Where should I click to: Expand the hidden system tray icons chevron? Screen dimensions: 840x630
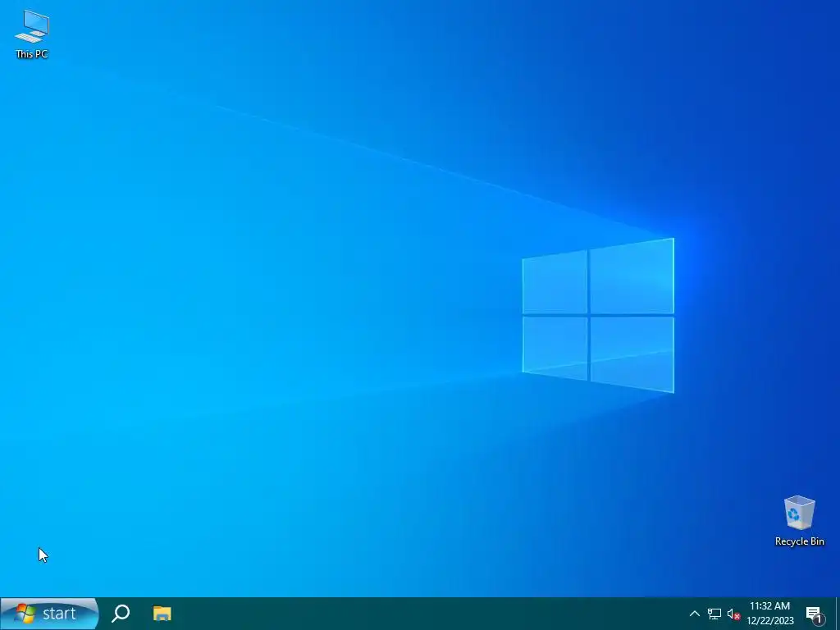694,614
